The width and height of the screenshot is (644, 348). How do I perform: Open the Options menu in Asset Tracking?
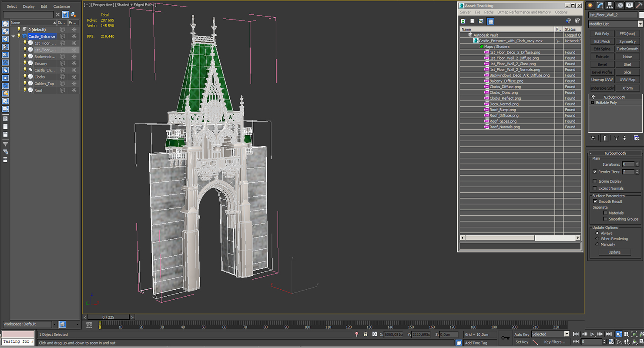coord(561,12)
